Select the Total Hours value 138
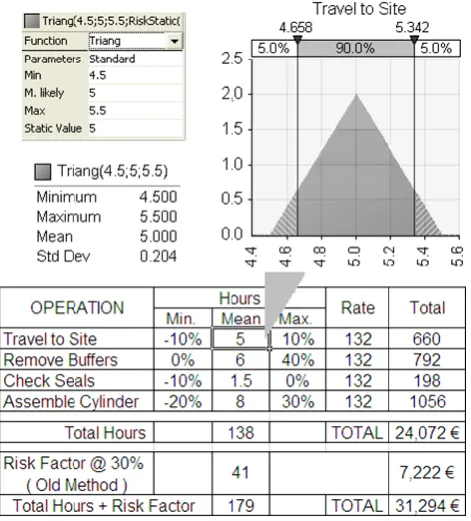 click(x=241, y=433)
